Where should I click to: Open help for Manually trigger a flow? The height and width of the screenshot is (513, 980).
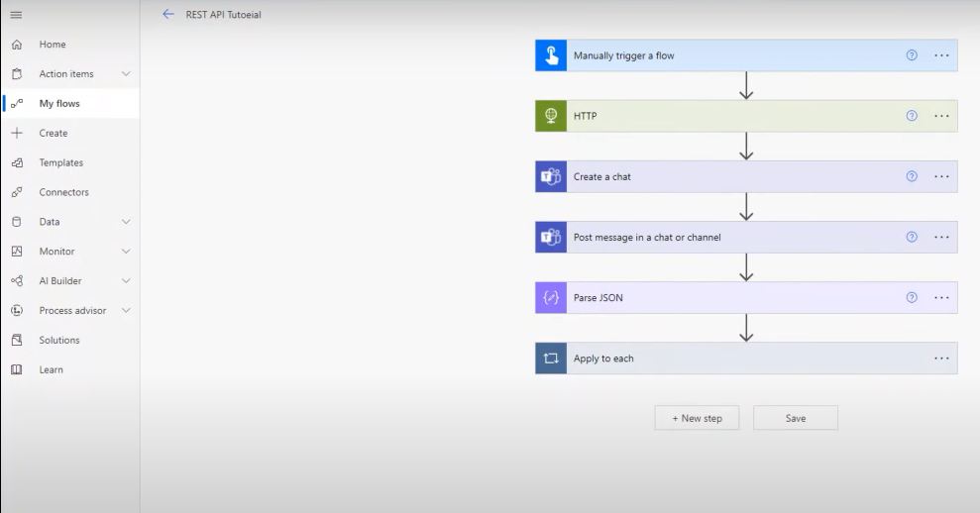point(912,55)
